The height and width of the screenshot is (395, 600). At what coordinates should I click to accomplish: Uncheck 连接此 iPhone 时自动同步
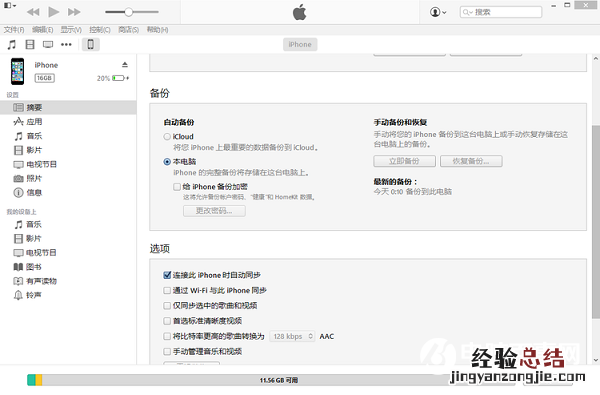coord(167,275)
